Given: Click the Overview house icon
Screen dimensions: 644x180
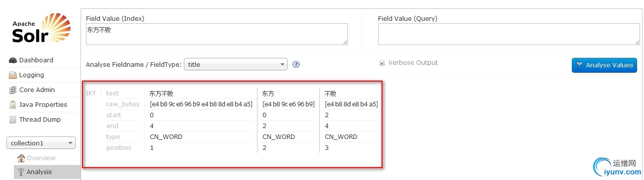Looking at the screenshot, I should (x=21, y=158).
